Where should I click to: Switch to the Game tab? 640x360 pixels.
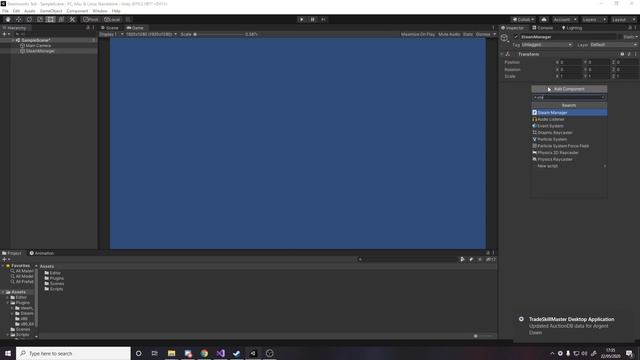coord(135,28)
